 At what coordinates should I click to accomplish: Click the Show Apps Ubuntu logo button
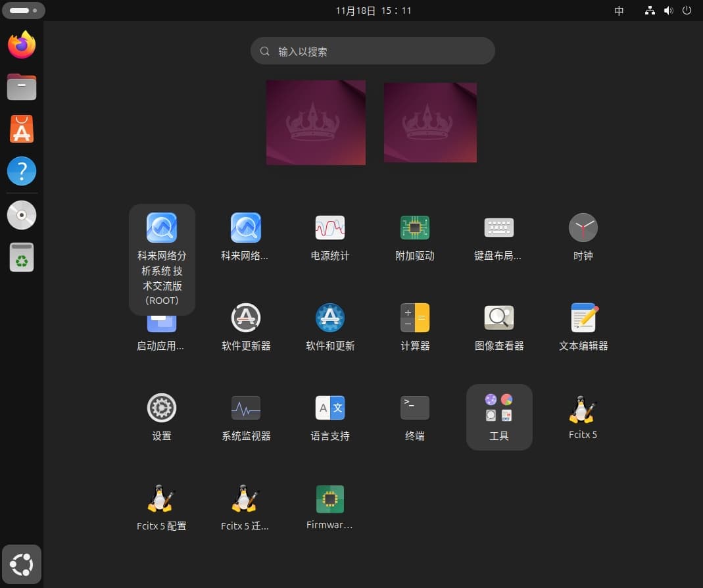point(22,564)
